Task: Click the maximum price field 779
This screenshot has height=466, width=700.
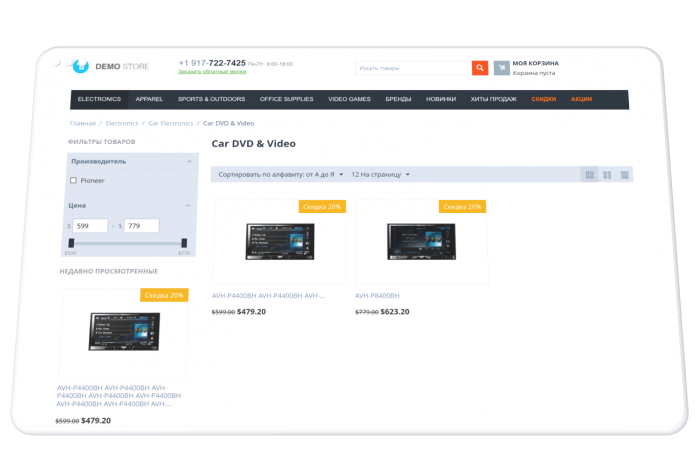Action: coord(142,226)
